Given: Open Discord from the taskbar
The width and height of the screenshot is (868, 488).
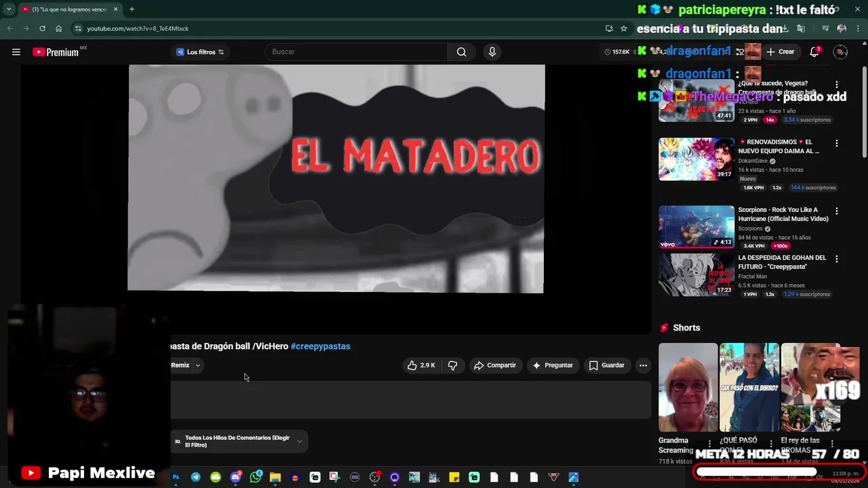Looking at the screenshot, I should tap(235, 477).
